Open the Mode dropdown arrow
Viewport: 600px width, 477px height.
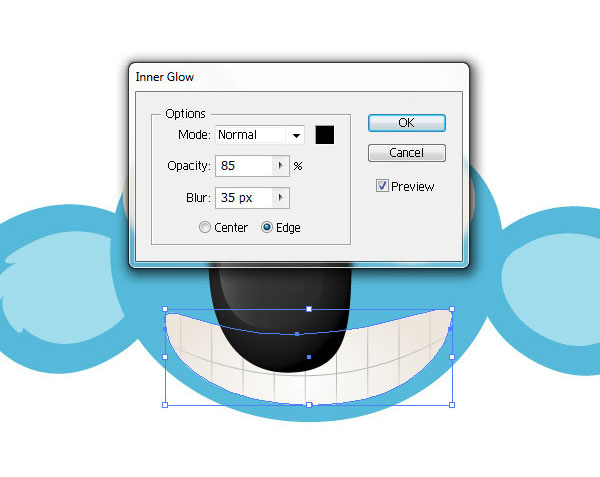tap(296, 135)
